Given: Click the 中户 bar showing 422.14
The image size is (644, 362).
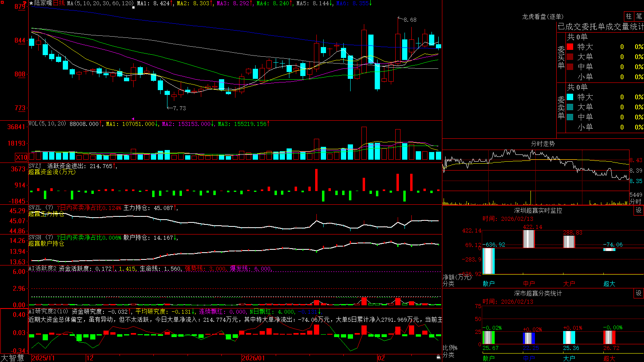Looking at the screenshot, I should click(x=529, y=239).
